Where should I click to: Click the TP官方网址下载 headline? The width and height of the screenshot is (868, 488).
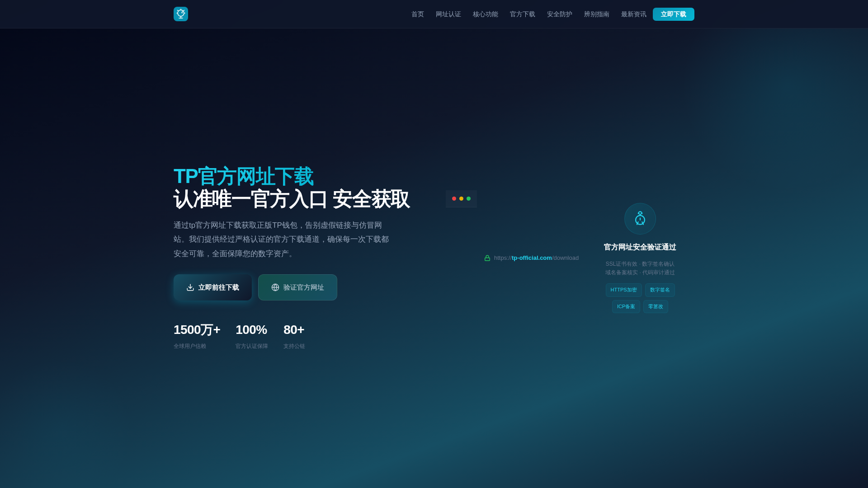click(x=243, y=176)
